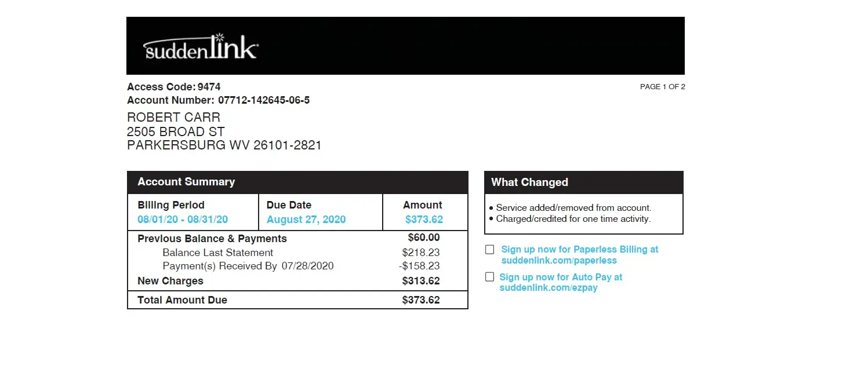Viewport: 868px width, 391px height.
Task: Click the Account Summary header
Action: point(186,182)
